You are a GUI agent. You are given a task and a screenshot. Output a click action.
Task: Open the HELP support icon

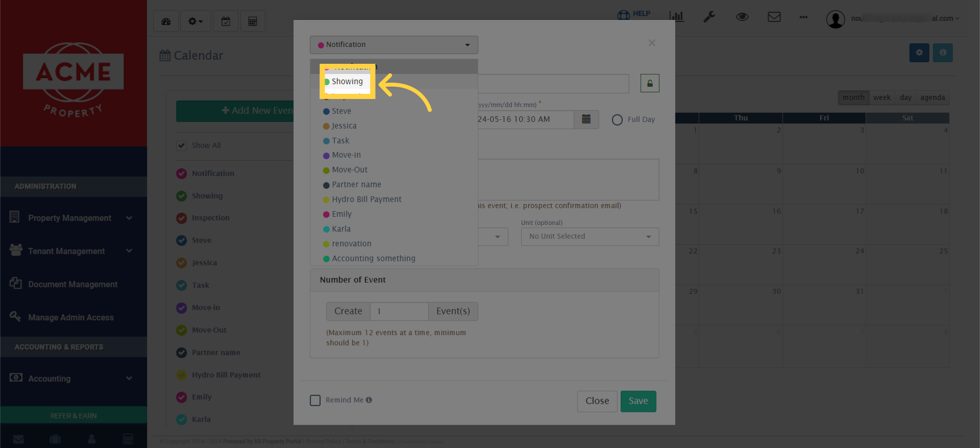pos(633,14)
